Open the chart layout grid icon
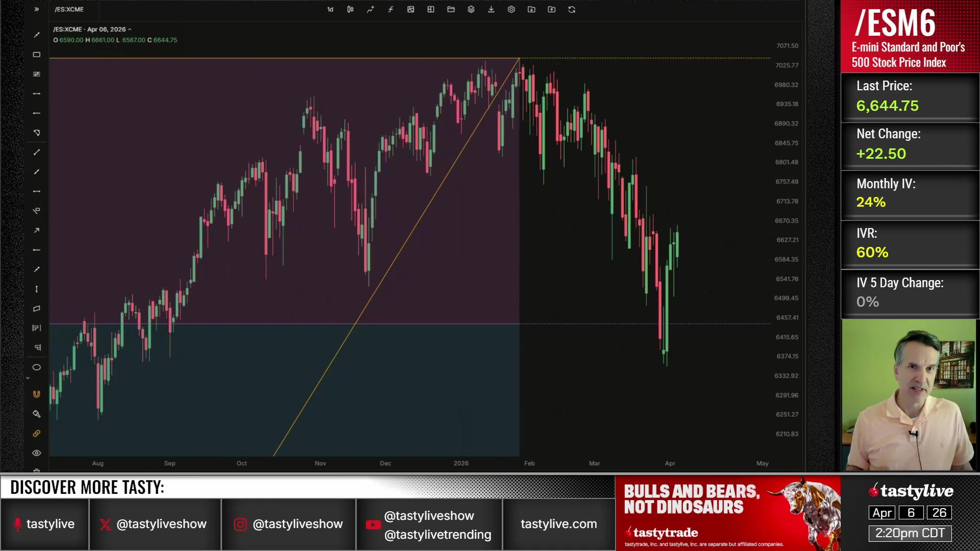Image resolution: width=980 pixels, height=551 pixels. pyautogui.click(x=431, y=9)
